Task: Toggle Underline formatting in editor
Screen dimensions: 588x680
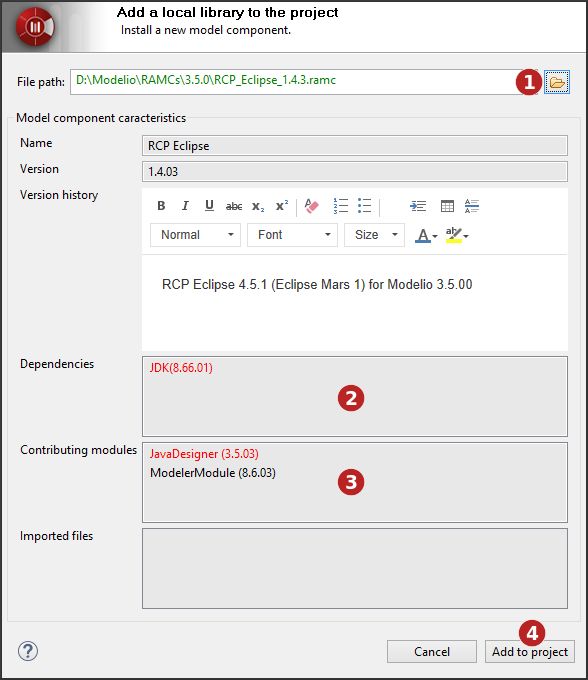Action: tap(209, 206)
